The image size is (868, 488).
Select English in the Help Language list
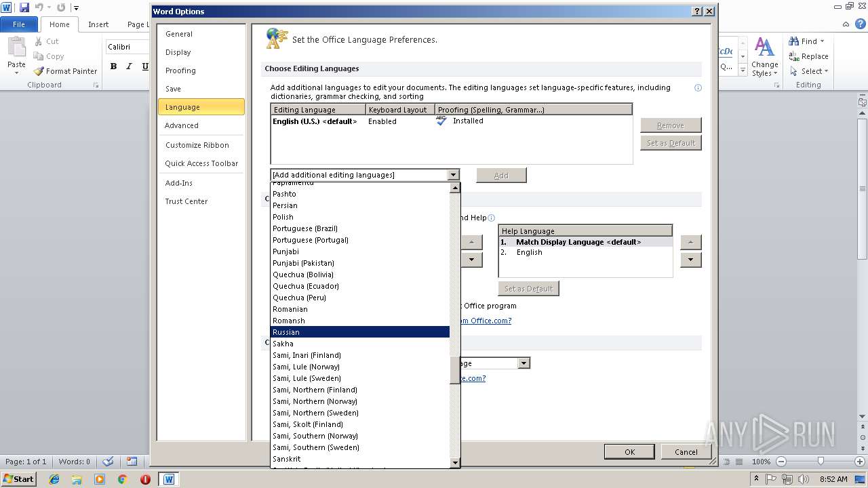pos(585,252)
